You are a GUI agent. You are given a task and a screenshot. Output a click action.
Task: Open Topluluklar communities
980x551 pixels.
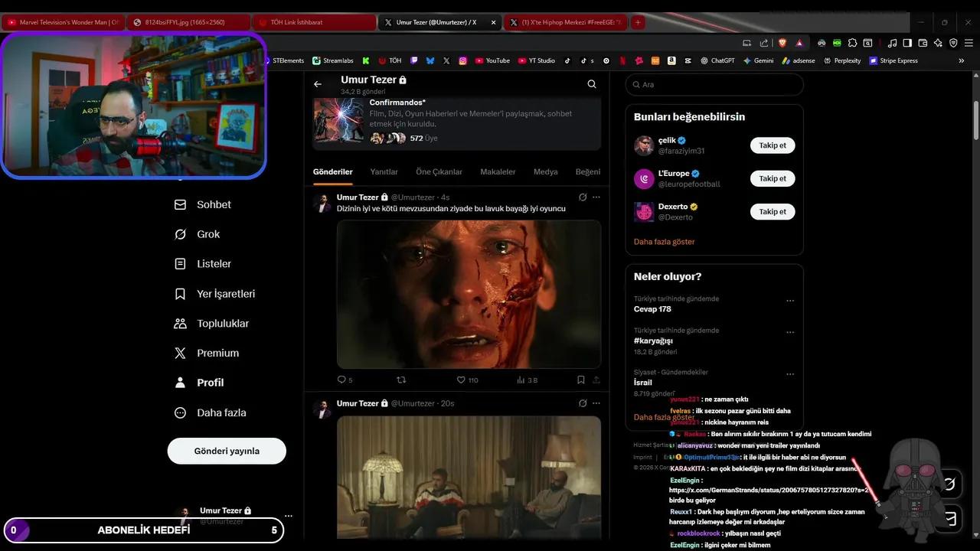(212, 324)
